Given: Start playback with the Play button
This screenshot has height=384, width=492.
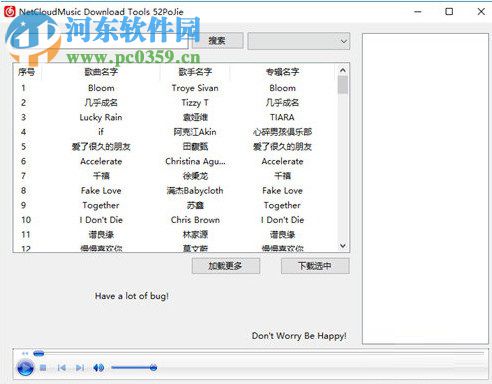Looking at the screenshot, I should tap(25, 368).
